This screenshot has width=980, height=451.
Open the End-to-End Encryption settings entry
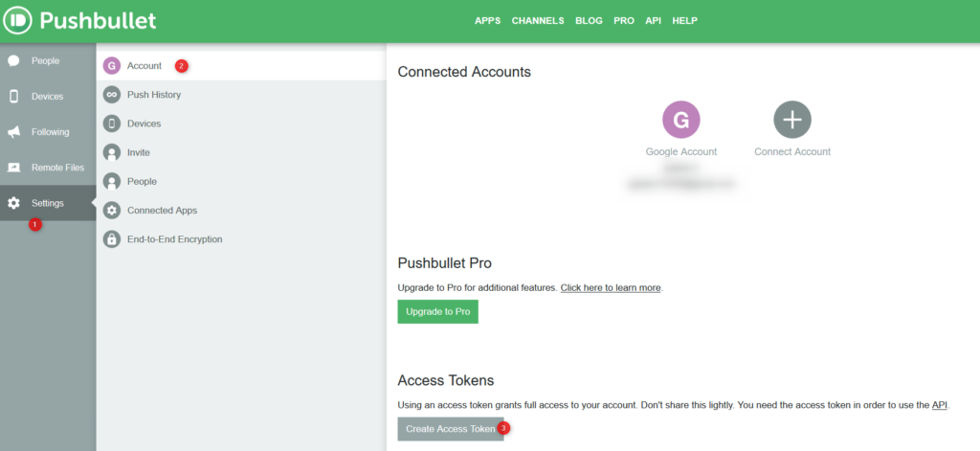pyautogui.click(x=241, y=239)
